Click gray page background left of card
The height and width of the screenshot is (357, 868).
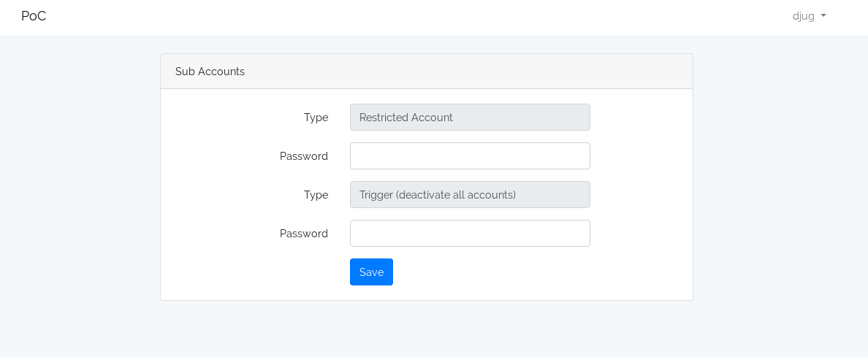[x=80, y=183]
